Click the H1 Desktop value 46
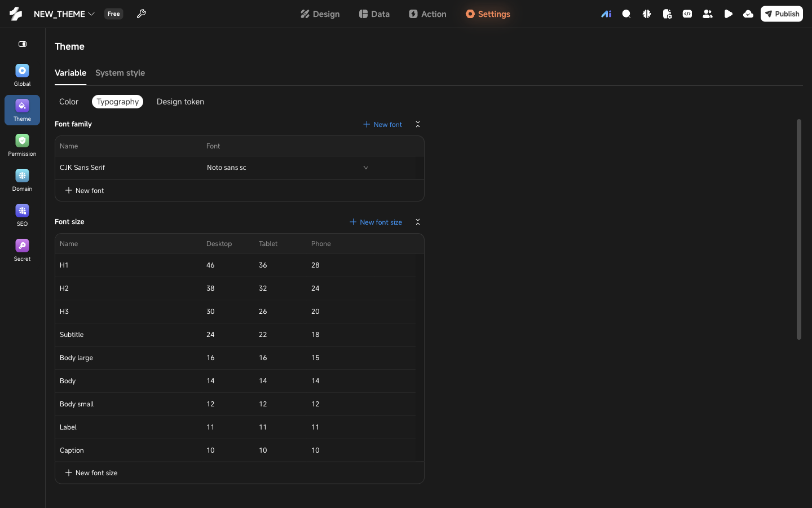 (210, 265)
